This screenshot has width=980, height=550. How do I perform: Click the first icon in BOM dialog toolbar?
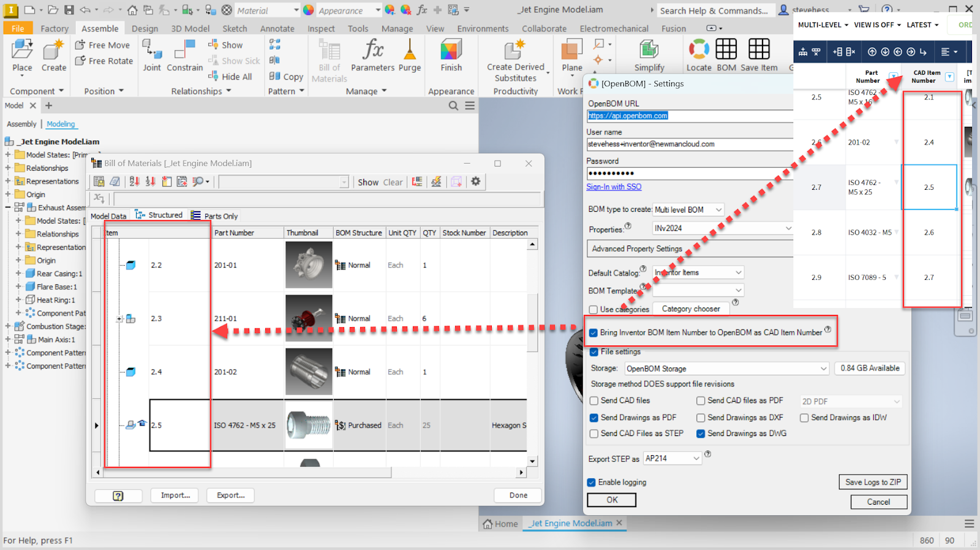(x=99, y=181)
